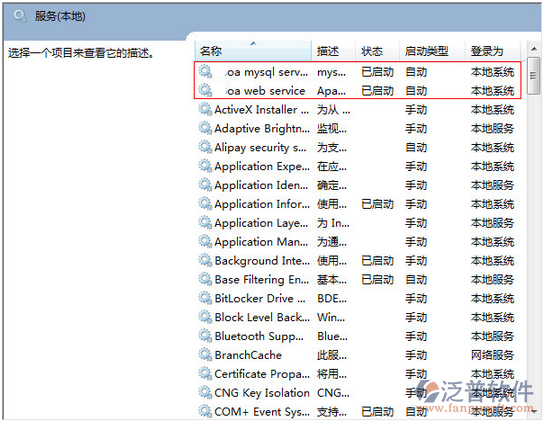Select the BranchCache service gear icon

(205, 355)
